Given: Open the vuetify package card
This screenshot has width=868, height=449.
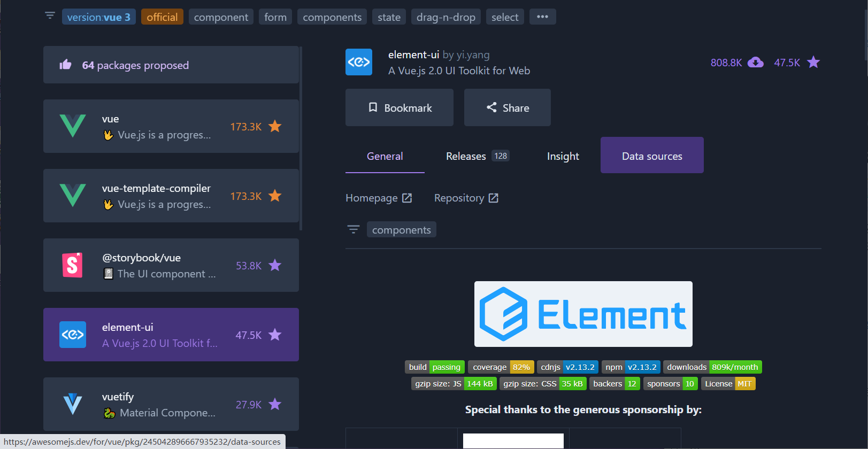Looking at the screenshot, I should 171,404.
